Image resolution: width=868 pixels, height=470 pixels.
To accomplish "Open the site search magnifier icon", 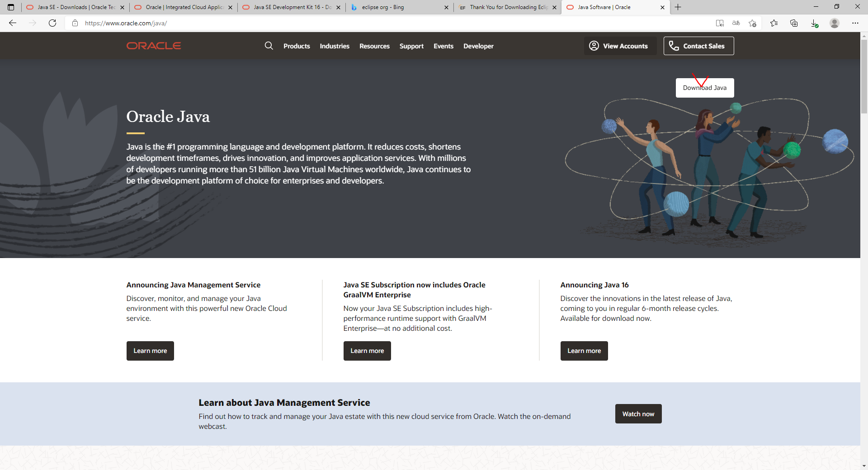I will click(x=269, y=46).
